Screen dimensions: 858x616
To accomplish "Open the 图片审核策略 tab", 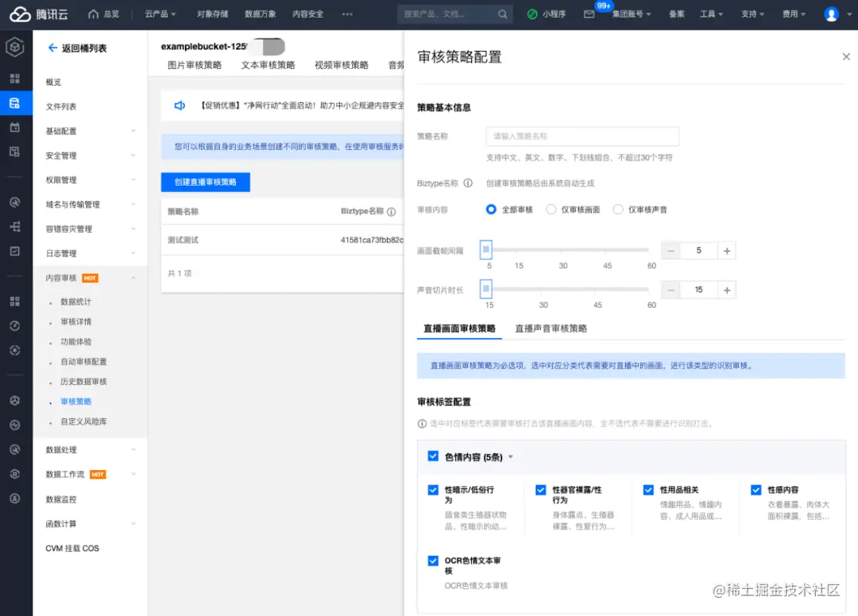I will (x=195, y=65).
